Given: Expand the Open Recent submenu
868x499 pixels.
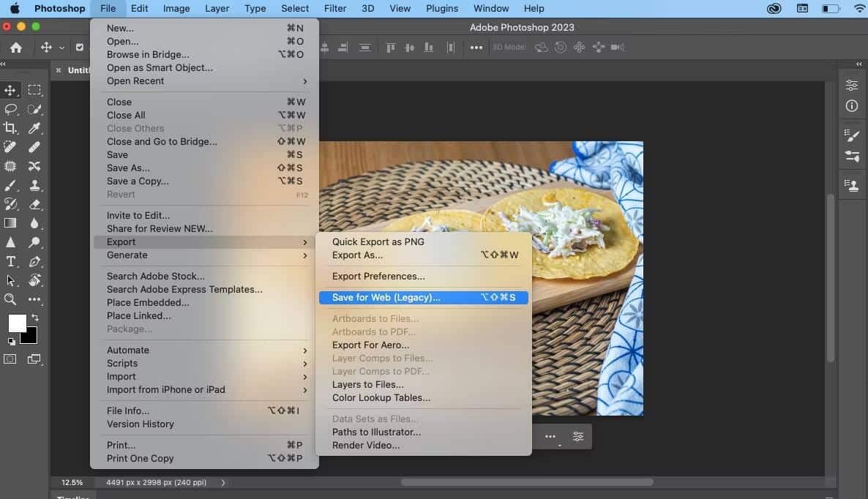Looking at the screenshot, I should 206,80.
